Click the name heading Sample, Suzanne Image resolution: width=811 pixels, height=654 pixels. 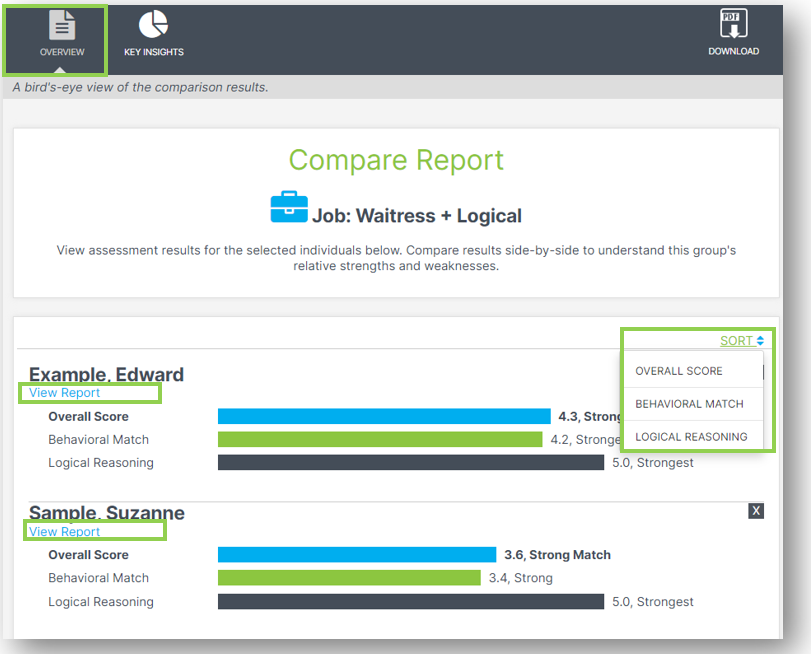(x=103, y=512)
